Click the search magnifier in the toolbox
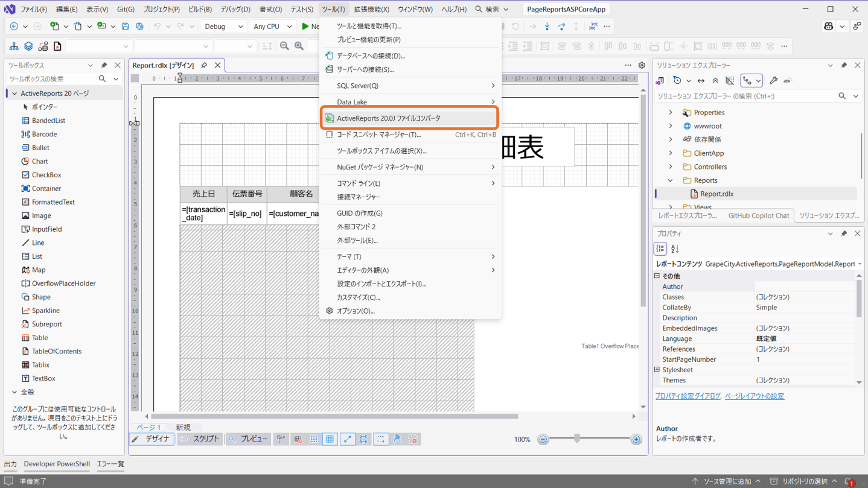Image resolution: width=868 pixels, height=488 pixels. [x=102, y=79]
